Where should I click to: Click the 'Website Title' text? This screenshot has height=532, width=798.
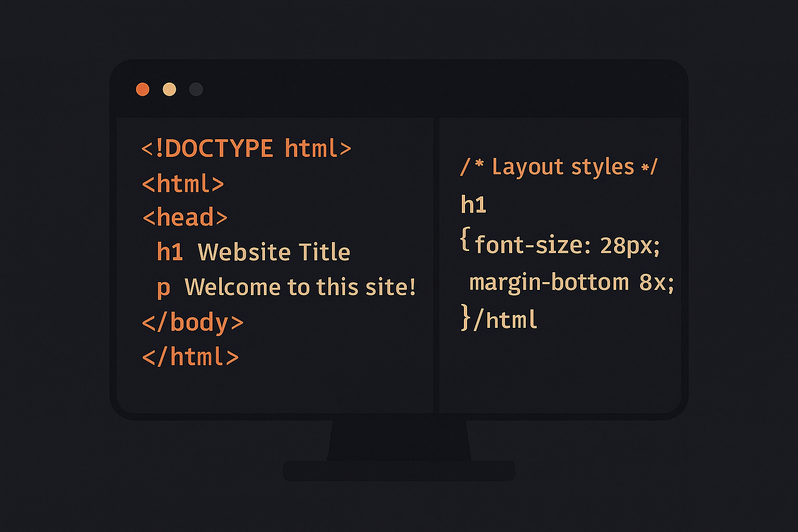(274, 252)
